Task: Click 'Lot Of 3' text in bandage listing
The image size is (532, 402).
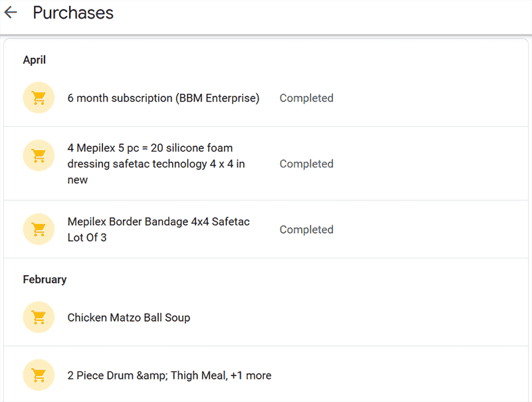Action: coord(86,237)
